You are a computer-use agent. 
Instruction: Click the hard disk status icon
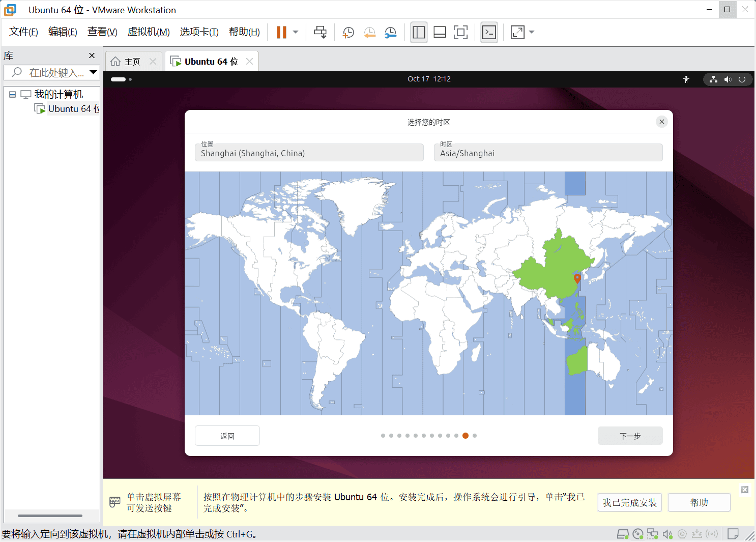[623, 534]
